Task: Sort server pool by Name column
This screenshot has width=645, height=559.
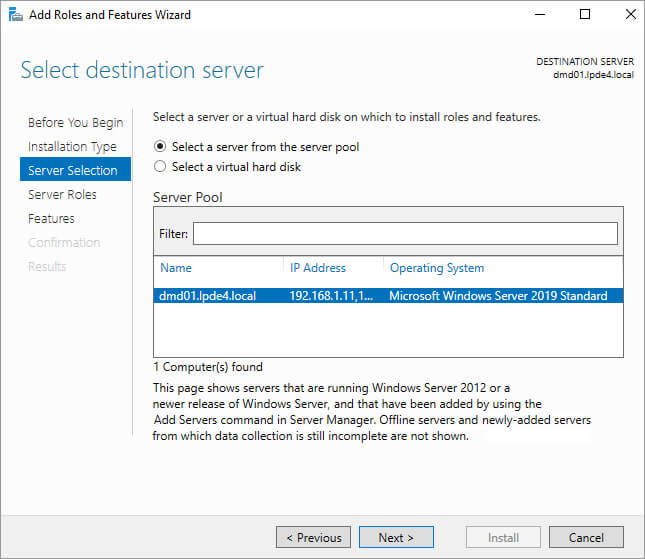Action: click(x=176, y=268)
